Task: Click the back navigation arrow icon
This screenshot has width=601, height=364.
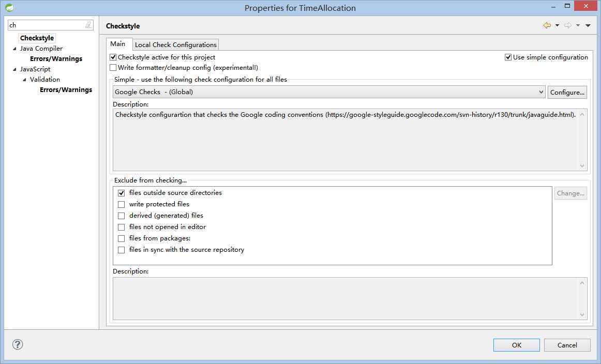Action: click(547, 25)
